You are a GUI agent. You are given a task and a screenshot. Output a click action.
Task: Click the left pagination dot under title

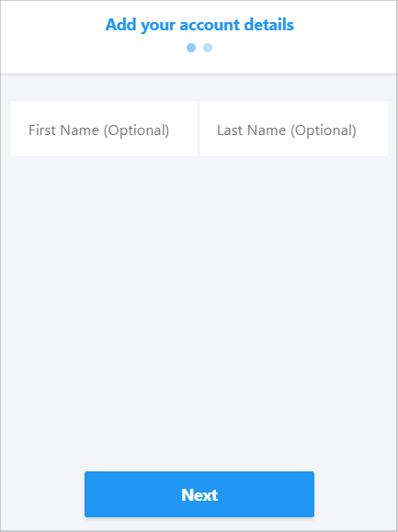191,48
